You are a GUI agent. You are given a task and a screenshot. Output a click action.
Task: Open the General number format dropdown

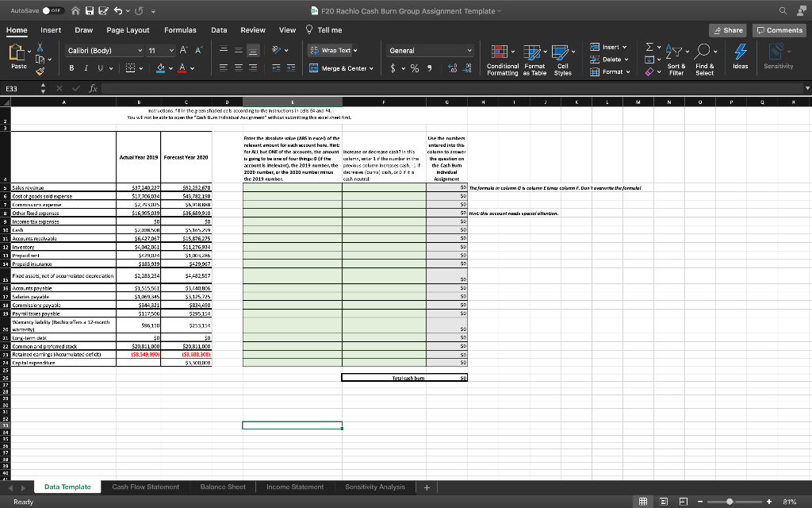(431, 50)
